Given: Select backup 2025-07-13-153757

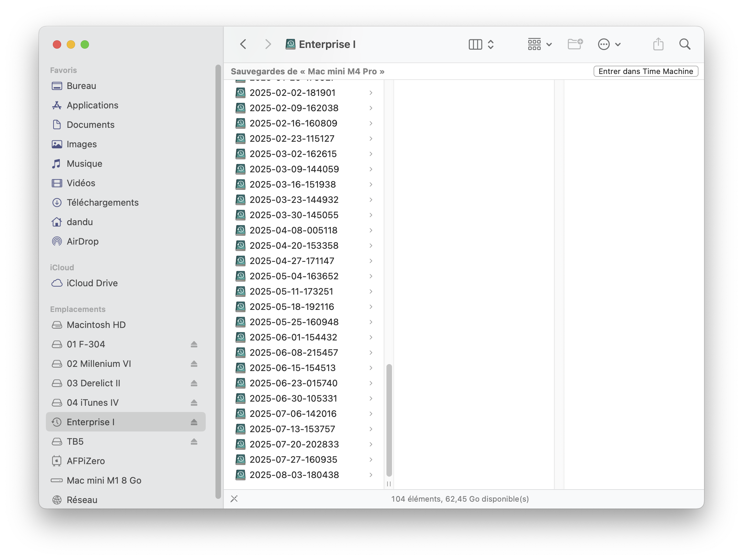Looking at the screenshot, I should pyautogui.click(x=304, y=429).
